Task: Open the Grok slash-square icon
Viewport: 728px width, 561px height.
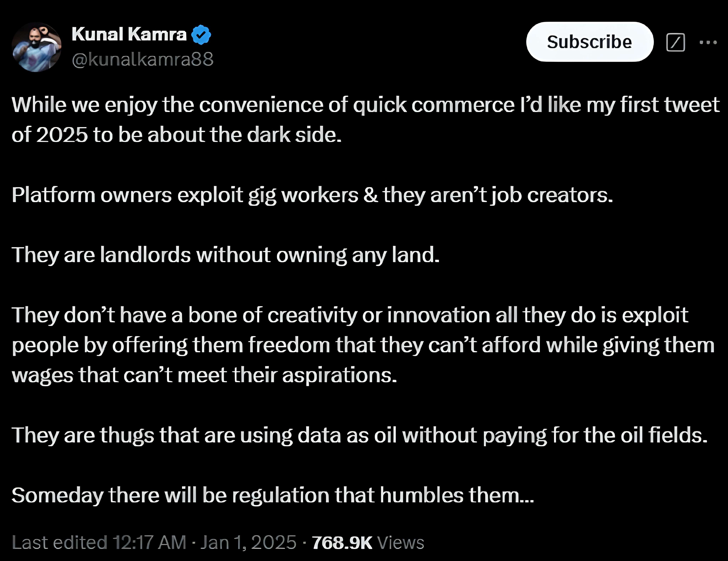Action: tap(675, 42)
